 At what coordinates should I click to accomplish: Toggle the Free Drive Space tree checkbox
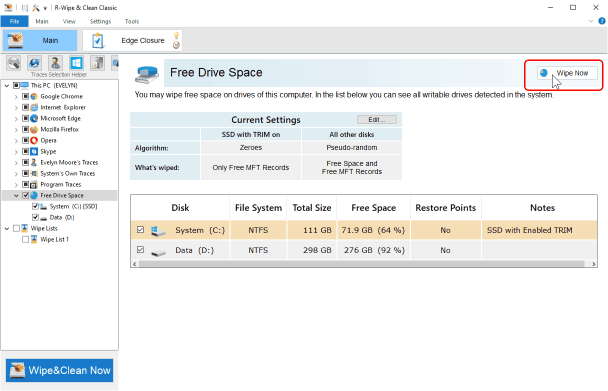click(26, 195)
